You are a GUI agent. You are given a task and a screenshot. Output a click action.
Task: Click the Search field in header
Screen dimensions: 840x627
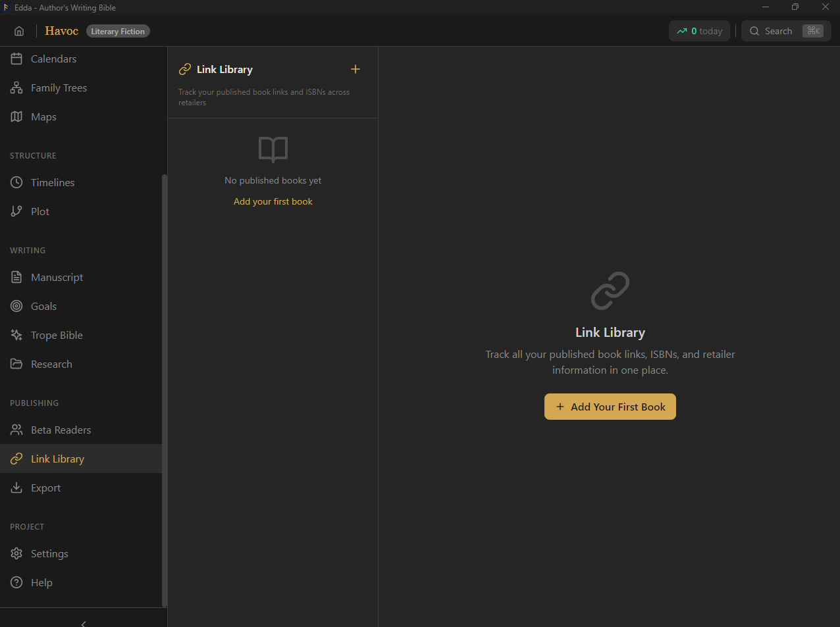786,31
